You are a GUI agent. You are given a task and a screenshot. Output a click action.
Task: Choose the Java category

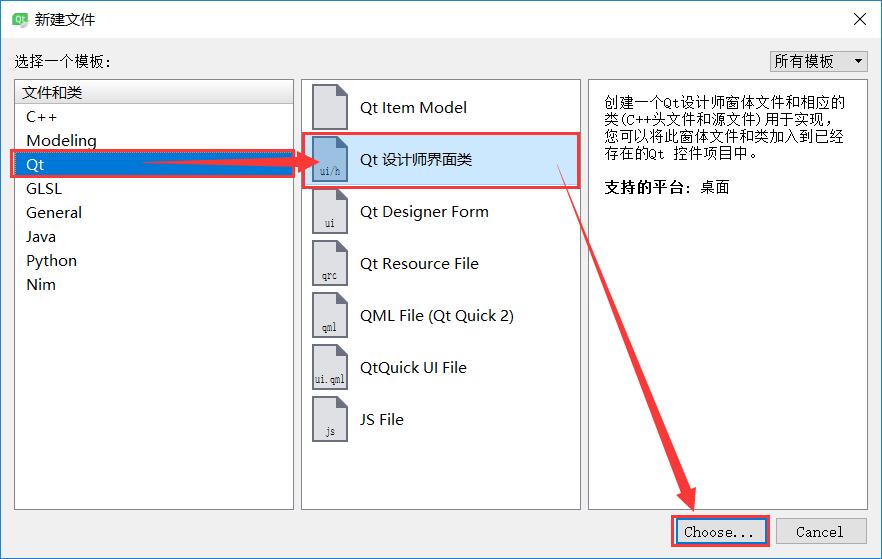tap(41, 236)
